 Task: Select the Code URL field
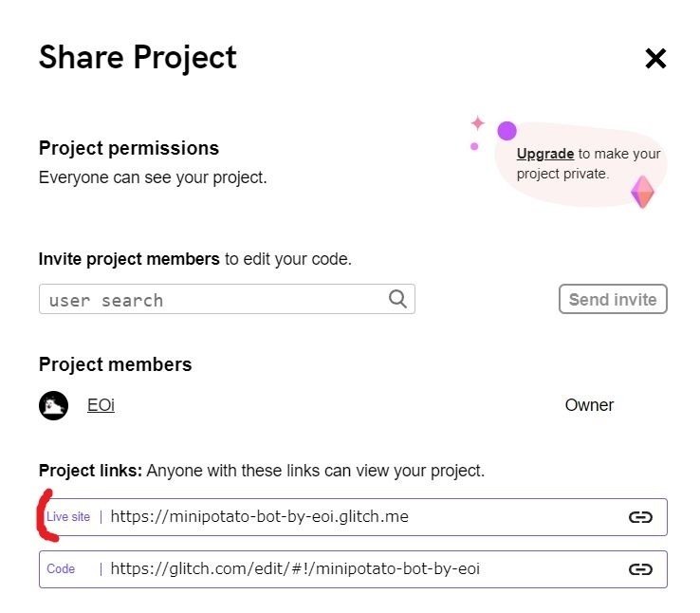click(353, 569)
